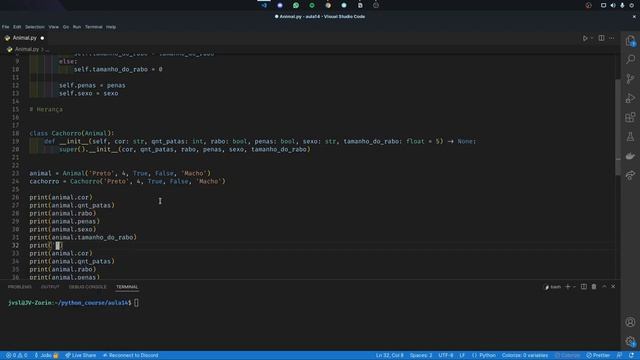This screenshot has height=360, width=640.
Task: Click 'class Cachorro(Animal):' on line 18
Action: [x=72, y=133]
